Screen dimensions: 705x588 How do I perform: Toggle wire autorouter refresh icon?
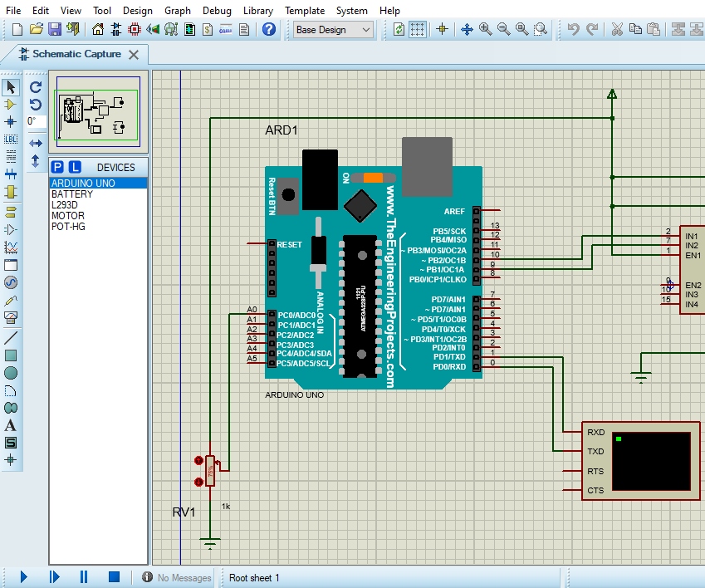(x=398, y=29)
